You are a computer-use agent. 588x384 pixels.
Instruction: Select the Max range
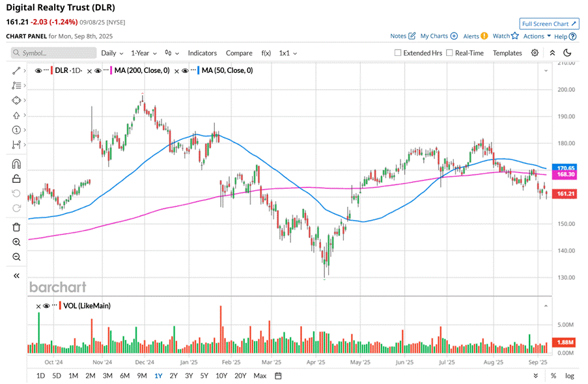tap(260, 376)
